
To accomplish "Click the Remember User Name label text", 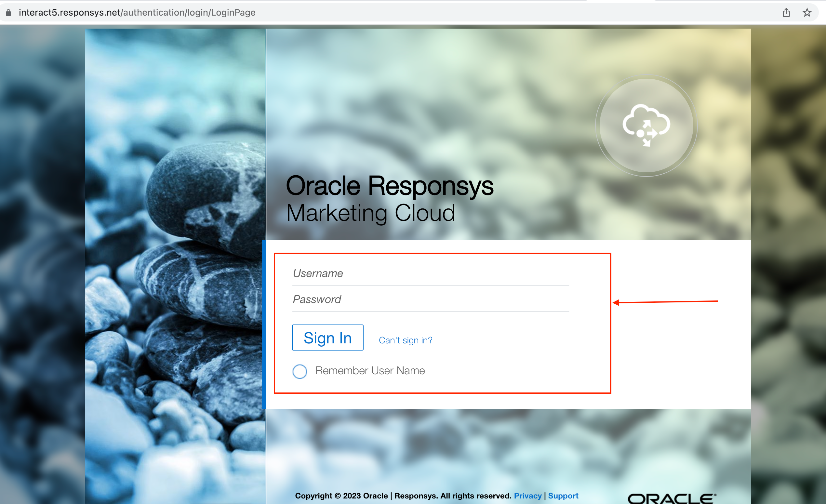I will click(x=370, y=371).
